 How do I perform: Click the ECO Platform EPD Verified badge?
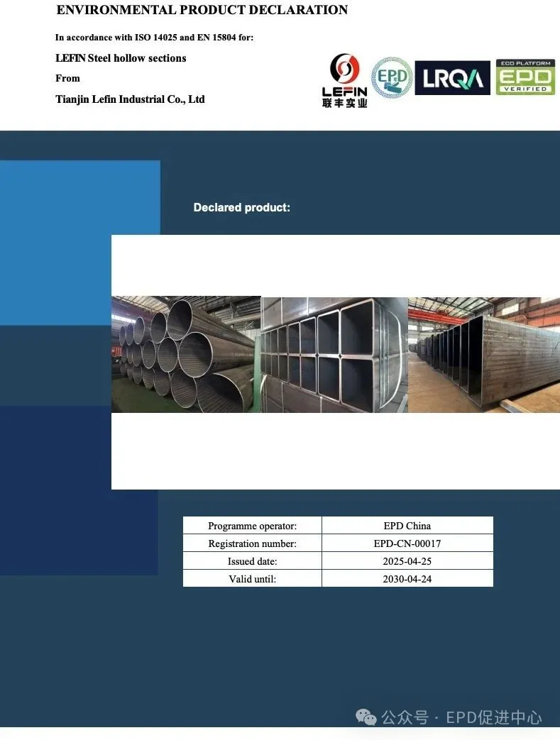point(525,77)
